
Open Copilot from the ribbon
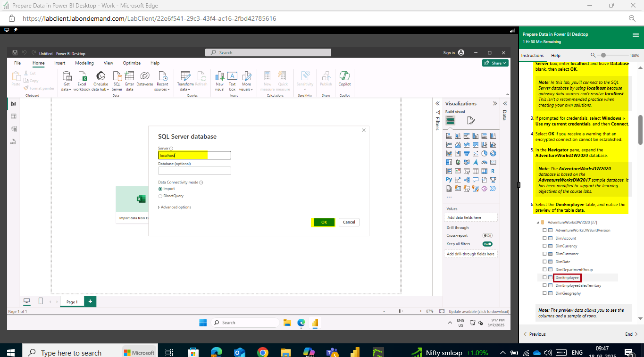click(x=344, y=76)
